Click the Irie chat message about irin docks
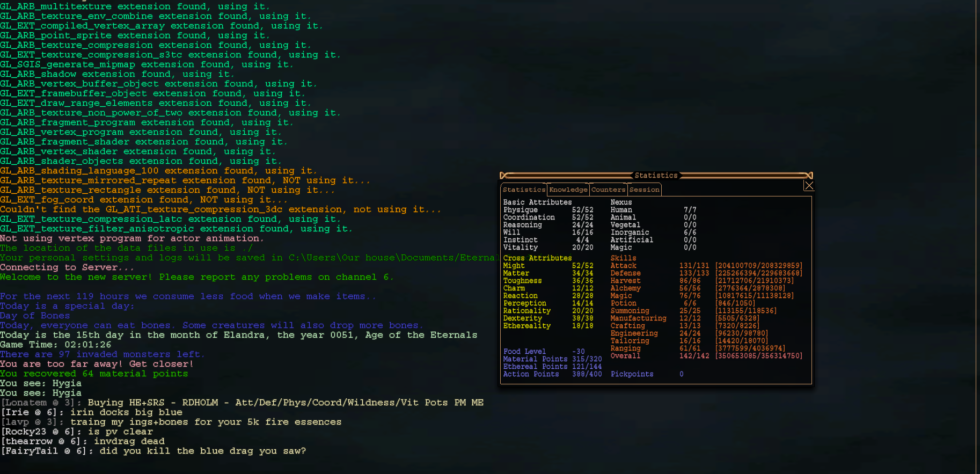This screenshot has height=474, width=980. coord(92,412)
